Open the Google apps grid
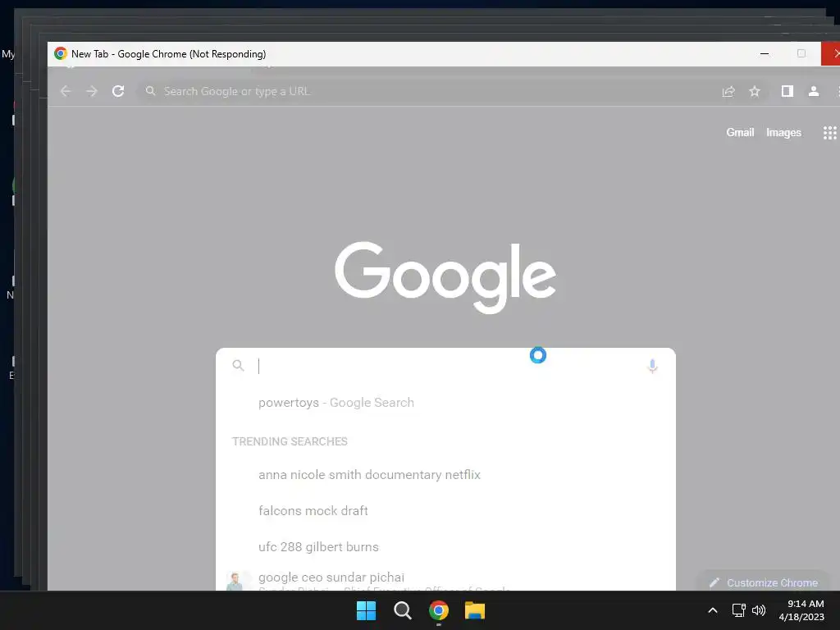 coord(830,132)
